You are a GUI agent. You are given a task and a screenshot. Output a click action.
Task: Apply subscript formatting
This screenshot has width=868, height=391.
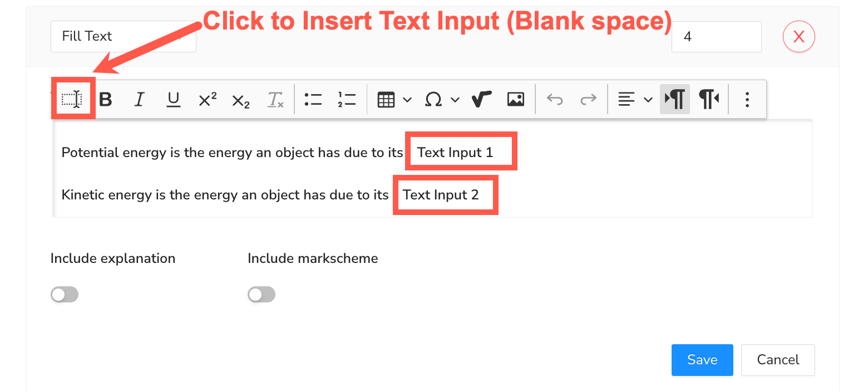(x=240, y=100)
